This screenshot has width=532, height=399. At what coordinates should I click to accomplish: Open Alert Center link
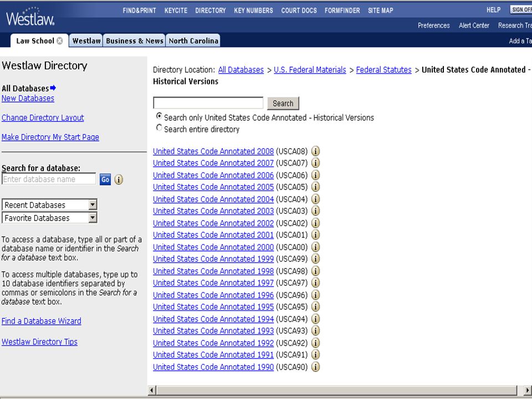coord(474,25)
